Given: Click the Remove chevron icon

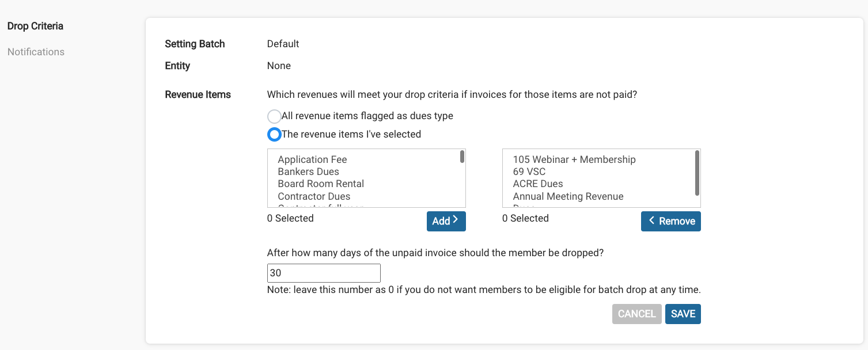Looking at the screenshot, I should tap(652, 221).
